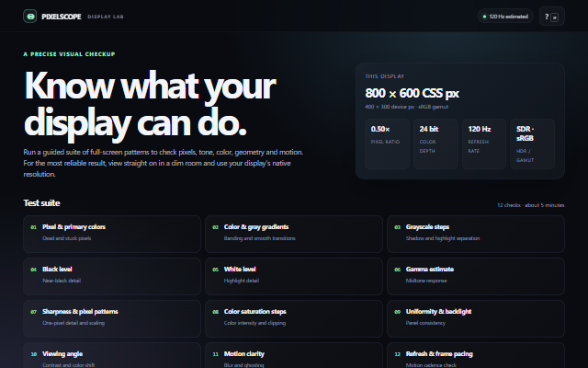Select the White level test card

click(294, 276)
